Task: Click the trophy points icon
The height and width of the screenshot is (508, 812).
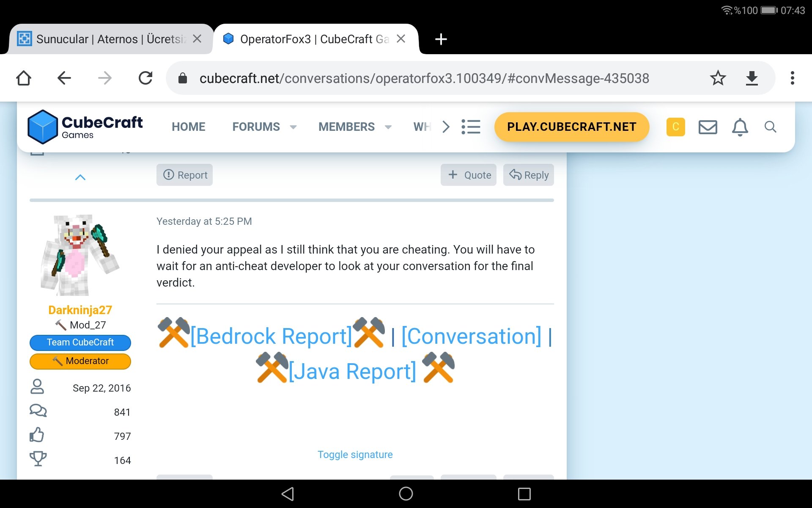Action: tap(38, 459)
